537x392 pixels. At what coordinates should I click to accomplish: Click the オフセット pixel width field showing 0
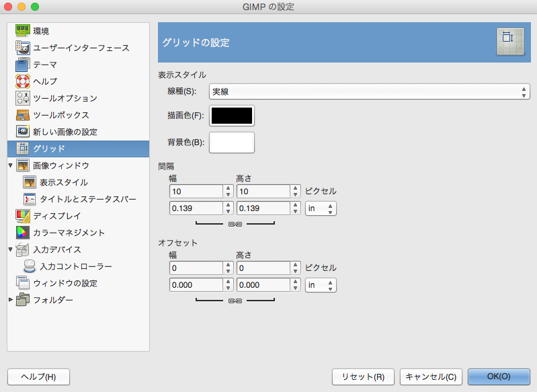click(196, 268)
